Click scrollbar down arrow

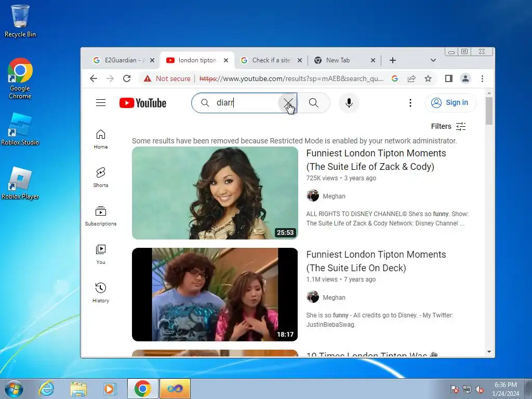coord(489,352)
